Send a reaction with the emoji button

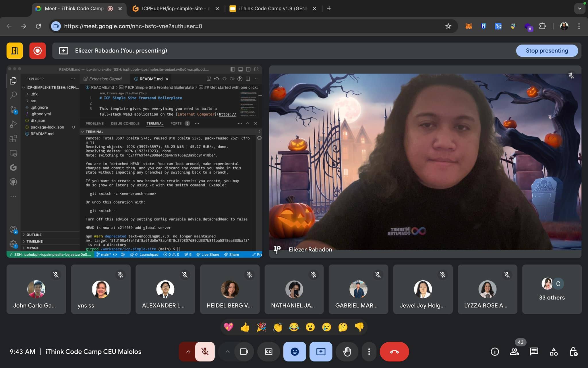[x=295, y=352]
